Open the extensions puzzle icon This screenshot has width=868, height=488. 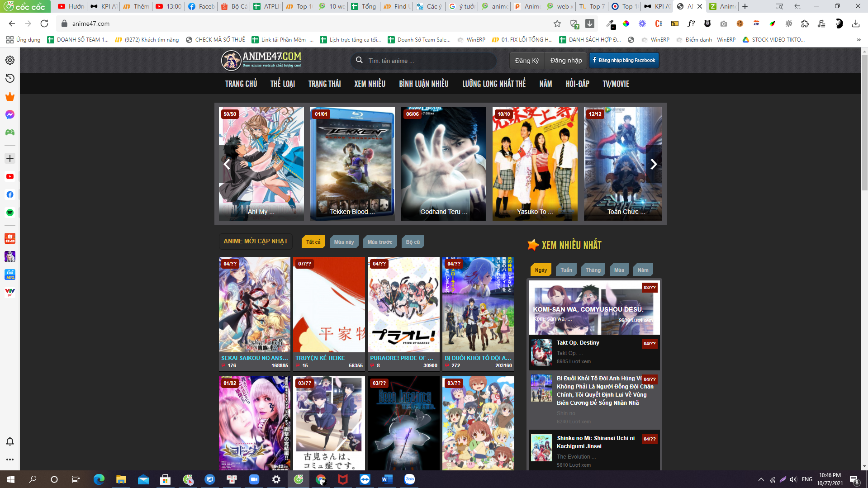(x=805, y=24)
